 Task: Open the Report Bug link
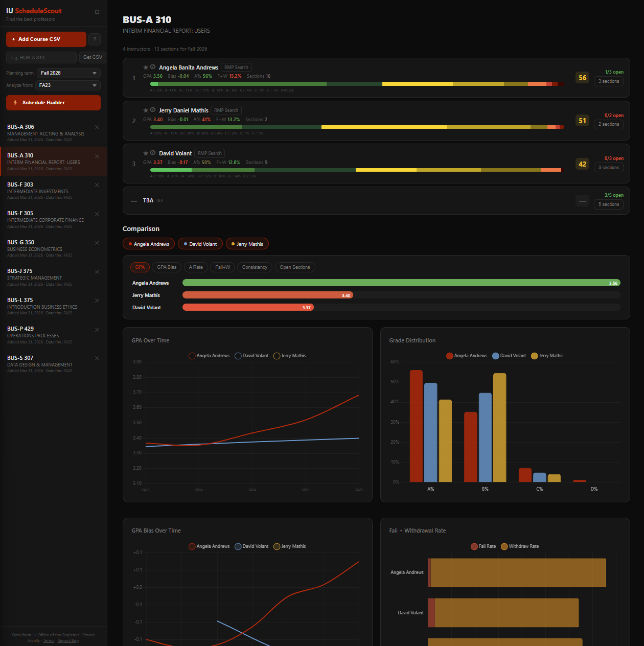(x=68, y=640)
